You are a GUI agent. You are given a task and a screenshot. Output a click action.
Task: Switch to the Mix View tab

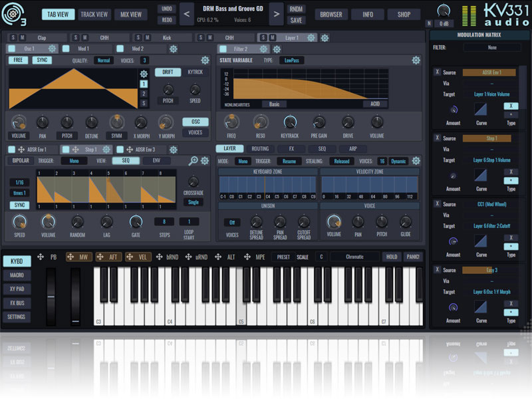131,13
